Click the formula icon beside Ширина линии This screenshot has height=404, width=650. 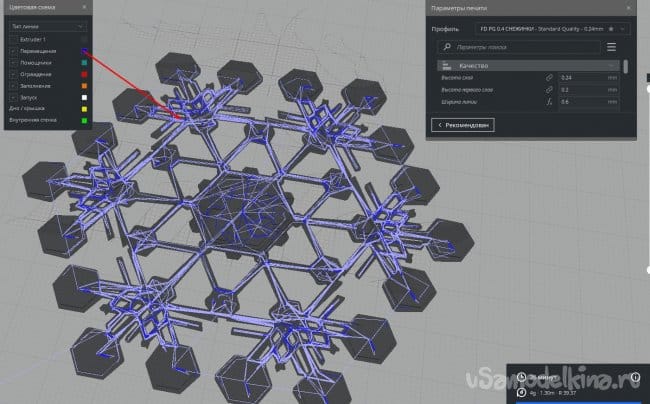coord(549,101)
